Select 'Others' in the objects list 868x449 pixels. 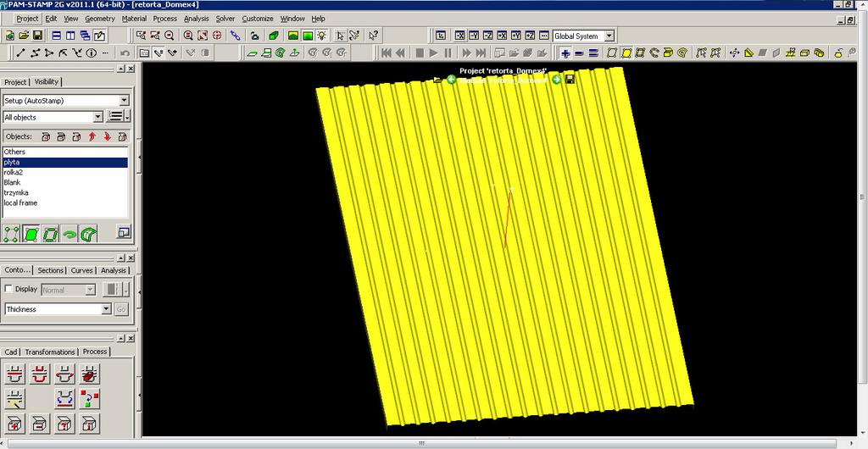(65, 152)
